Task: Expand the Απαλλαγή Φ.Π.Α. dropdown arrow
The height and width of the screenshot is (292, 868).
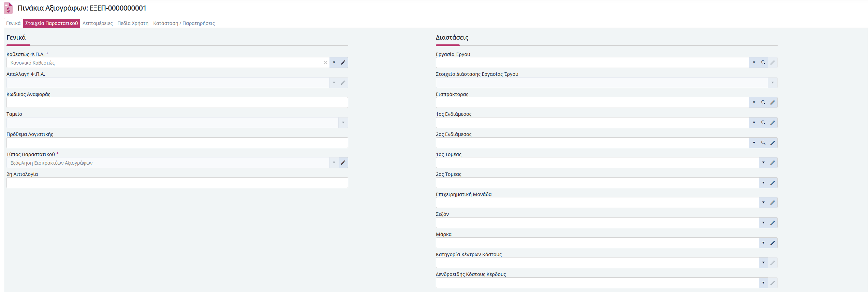Action: click(334, 83)
